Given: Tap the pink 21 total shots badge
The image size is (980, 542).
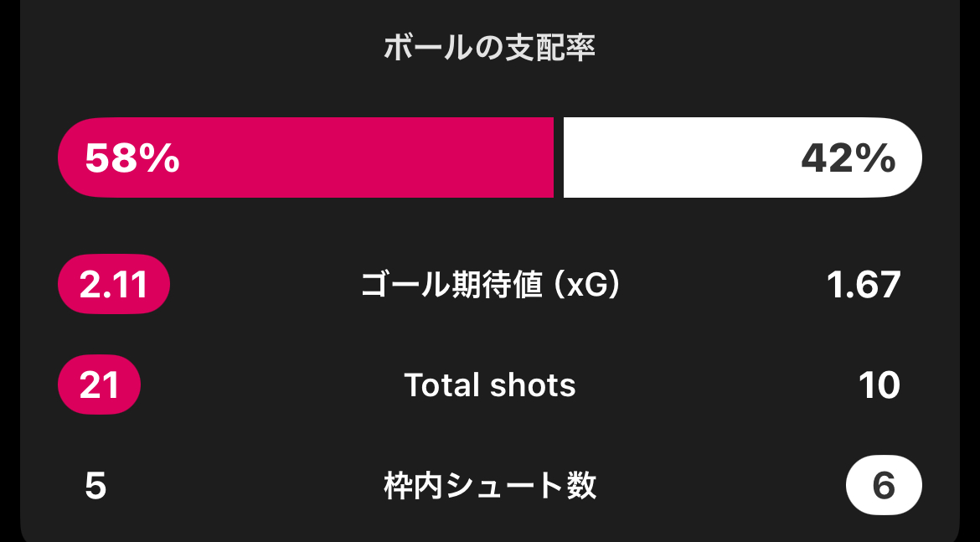Looking at the screenshot, I should tap(99, 385).
